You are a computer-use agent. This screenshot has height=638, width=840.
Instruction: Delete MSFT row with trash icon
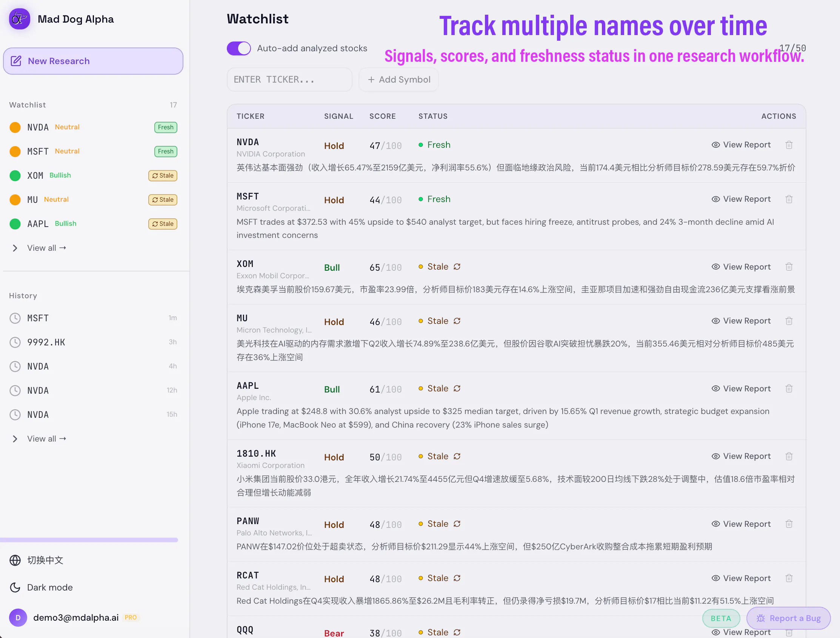click(789, 199)
